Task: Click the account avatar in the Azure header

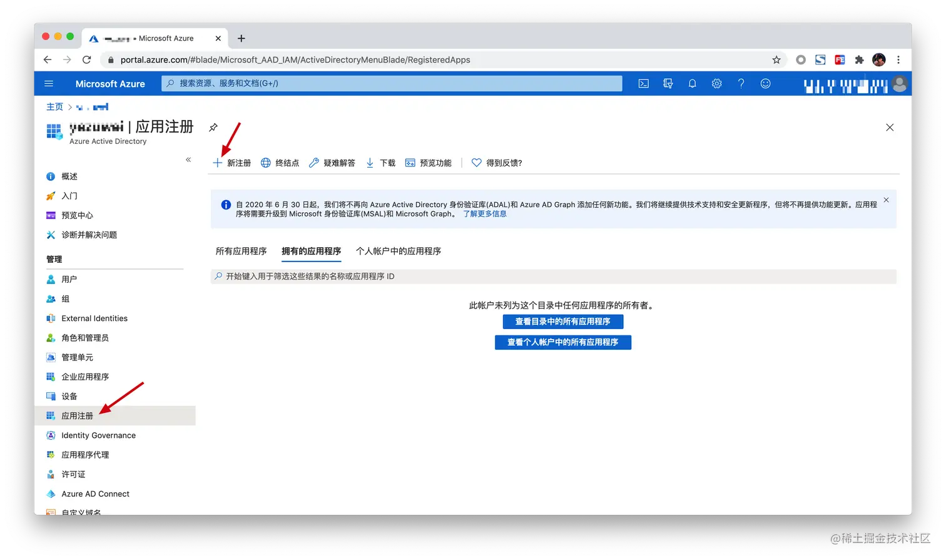Action: 900,83
